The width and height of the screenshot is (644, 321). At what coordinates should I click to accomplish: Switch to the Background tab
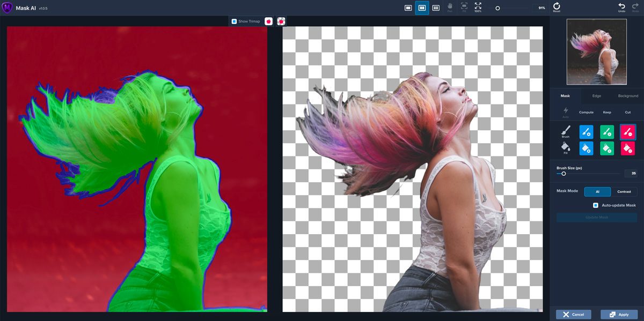tap(627, 96)
